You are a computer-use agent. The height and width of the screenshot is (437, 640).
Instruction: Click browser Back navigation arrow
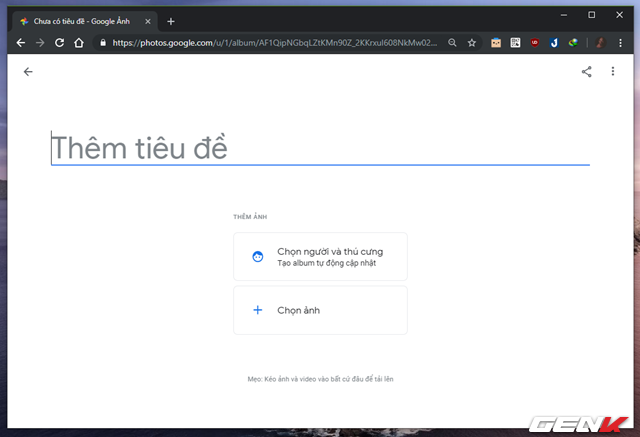click(20, 42)
